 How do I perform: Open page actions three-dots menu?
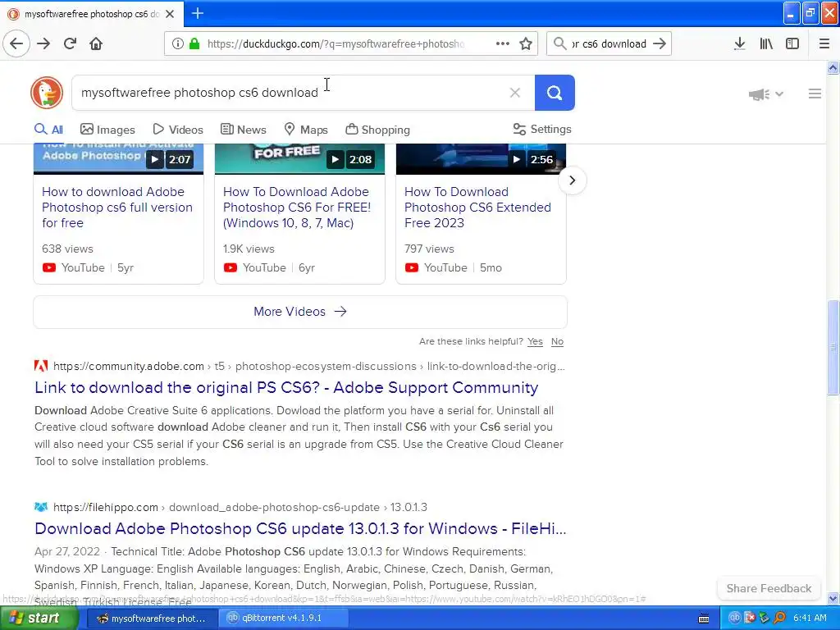coord(503,43)
